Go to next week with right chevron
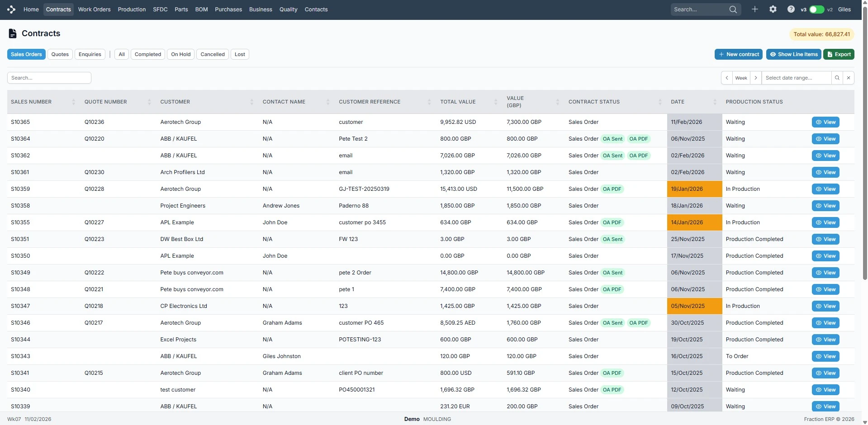This screenshot has height=425, width=868. pos(755,78)
